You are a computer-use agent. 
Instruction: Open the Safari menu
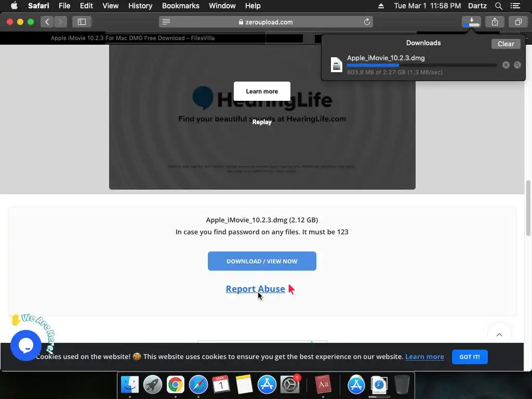[38, 6]
